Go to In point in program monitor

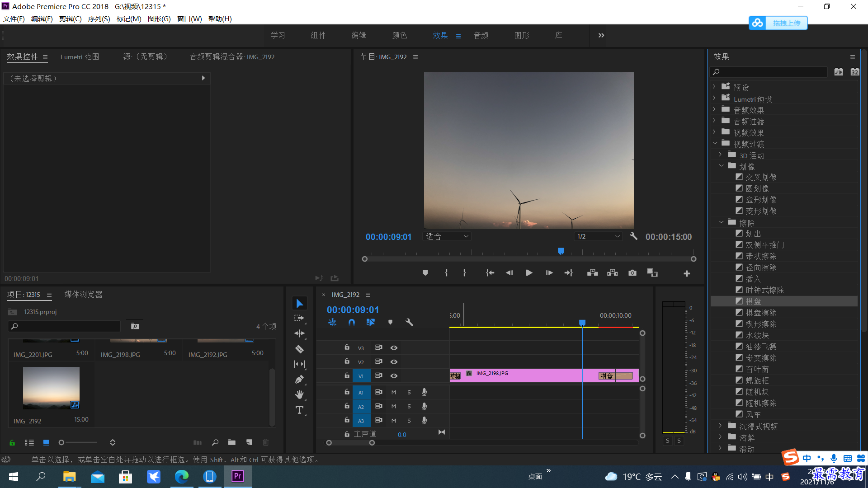(x=490, y=273)
